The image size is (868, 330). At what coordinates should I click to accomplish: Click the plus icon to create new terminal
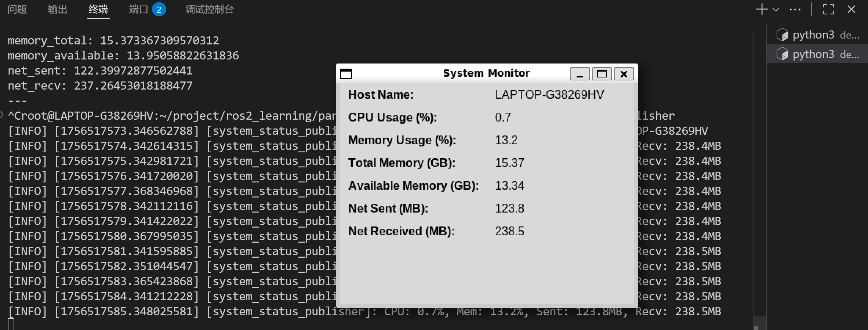[x=762, y=10]
